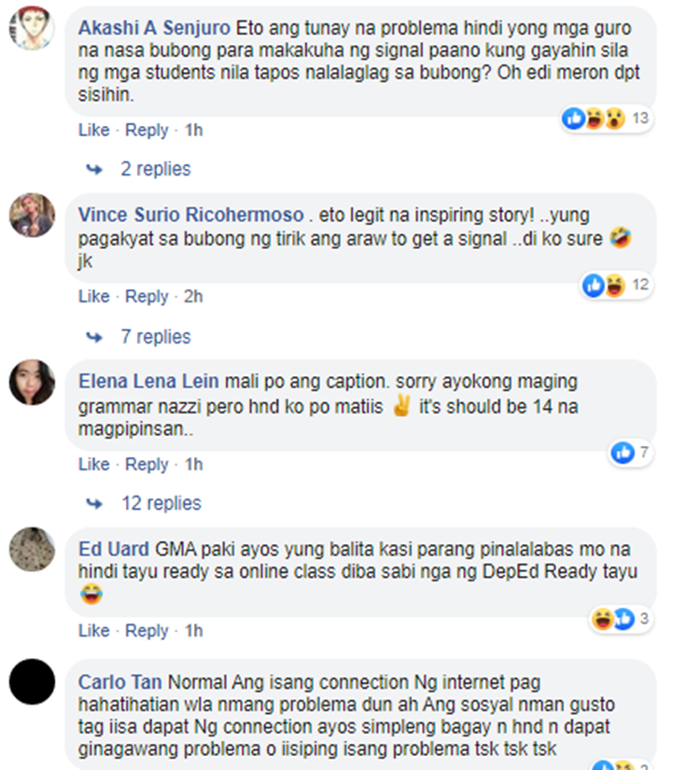The image size is (700, 770).
Task: Click Akashi A Senjuro's profile picture
Action: click(x=32, y=28)
